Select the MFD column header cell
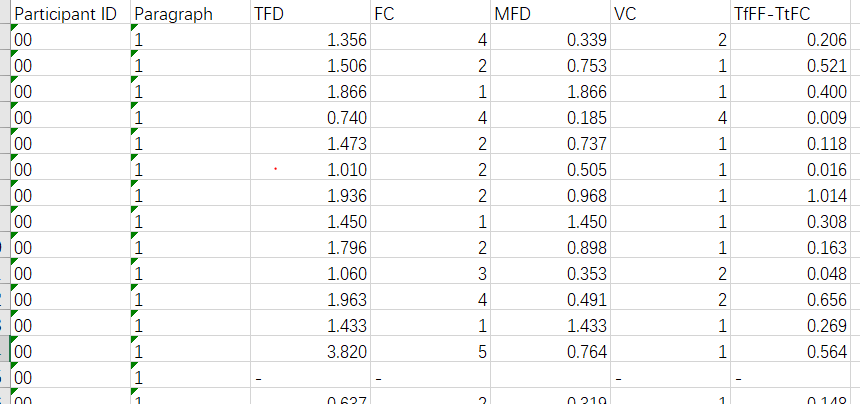Viewport: 860px width, 404px height. [x=551, y=12]
